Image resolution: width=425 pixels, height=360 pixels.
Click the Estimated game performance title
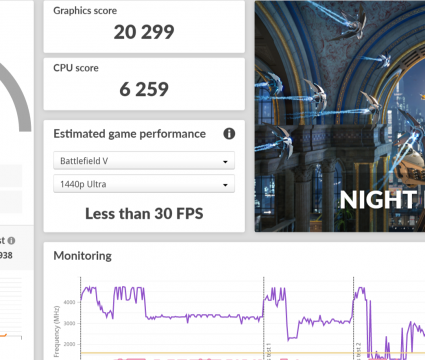click(130, 134)
